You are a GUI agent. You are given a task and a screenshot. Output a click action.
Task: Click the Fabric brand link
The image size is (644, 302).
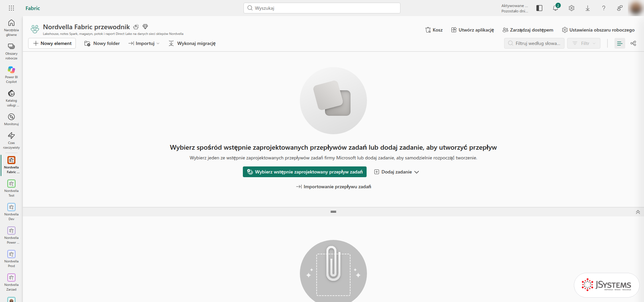[x=33, y=8]
